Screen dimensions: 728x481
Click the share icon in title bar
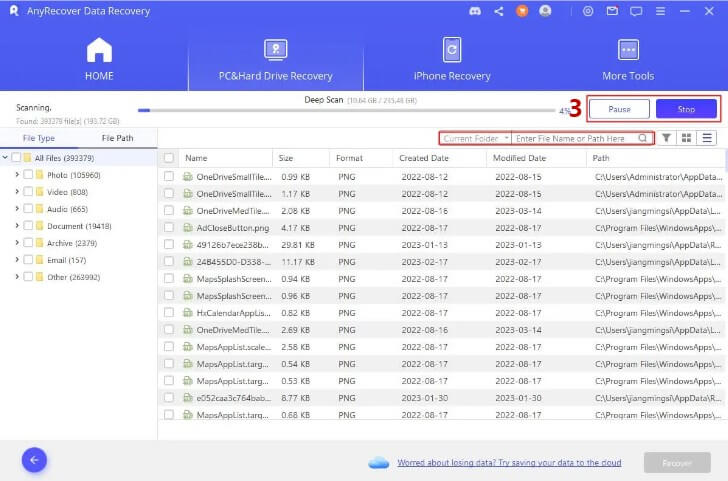pos(498,11)
